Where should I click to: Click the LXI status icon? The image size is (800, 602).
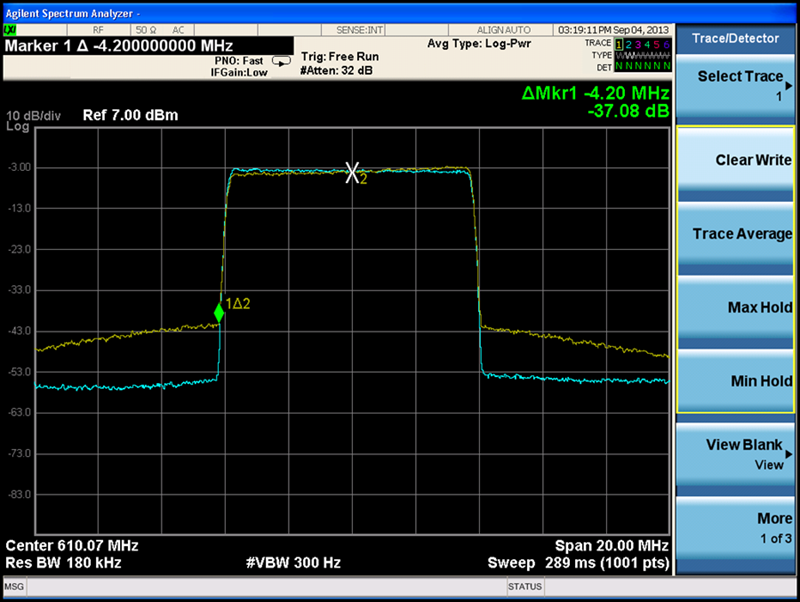click(10, 30)
